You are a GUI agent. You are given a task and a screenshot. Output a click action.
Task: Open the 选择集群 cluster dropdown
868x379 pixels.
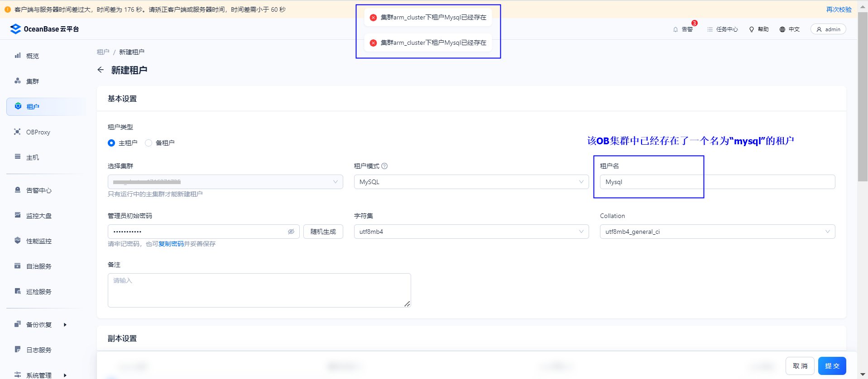225,182
